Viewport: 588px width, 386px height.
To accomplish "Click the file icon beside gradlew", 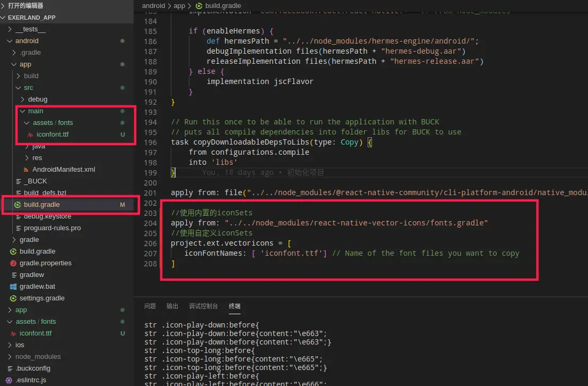I will coord(14,275).
